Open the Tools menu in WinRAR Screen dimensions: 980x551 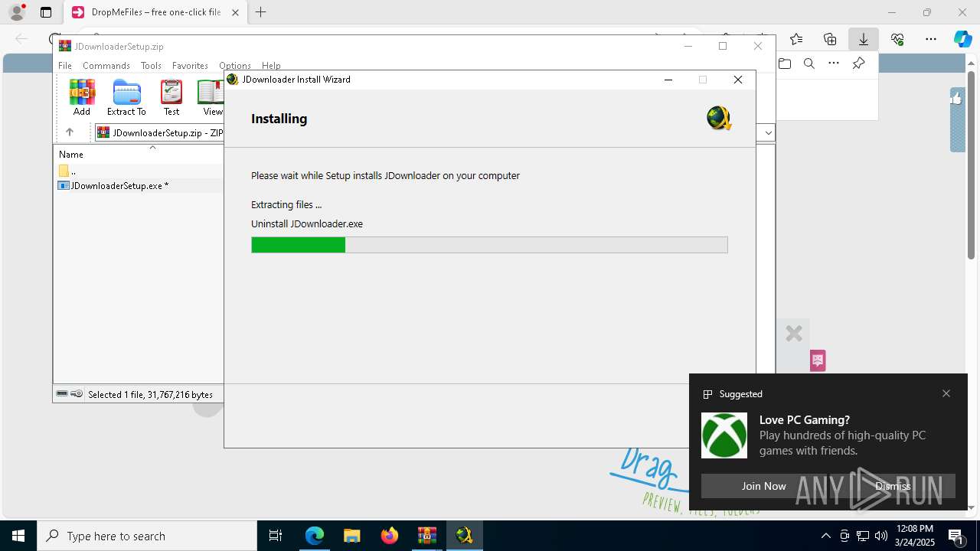click(x=151, y=66)
